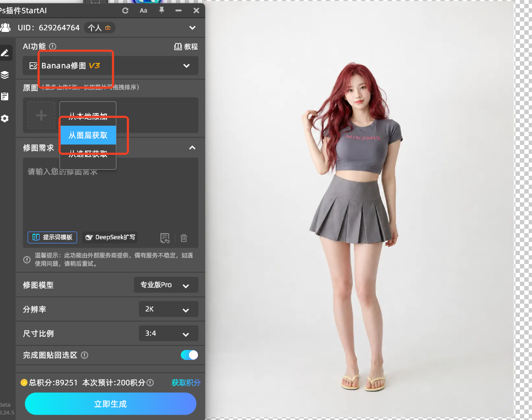Click the 个人 membership badge

click(99, 28)
